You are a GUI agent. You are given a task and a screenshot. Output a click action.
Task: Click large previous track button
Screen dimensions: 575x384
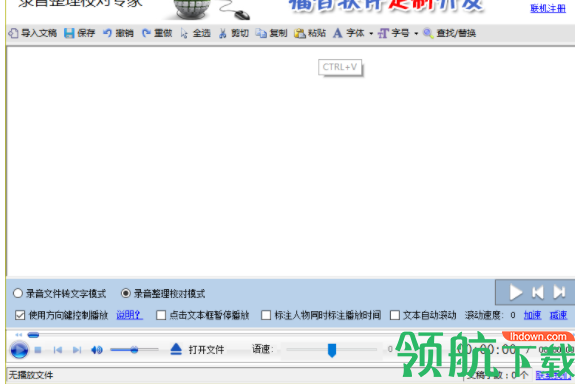click(x=538, y=292)
